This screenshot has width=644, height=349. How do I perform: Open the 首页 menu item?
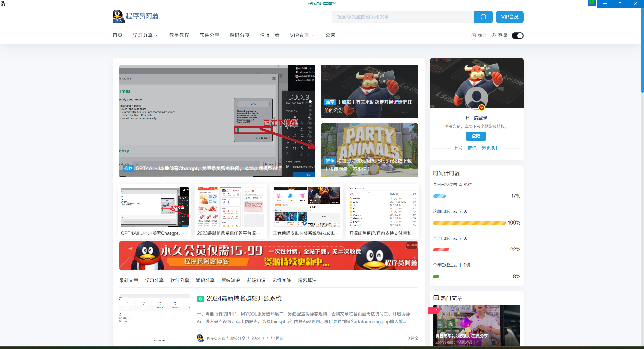[x=117, y=35]
